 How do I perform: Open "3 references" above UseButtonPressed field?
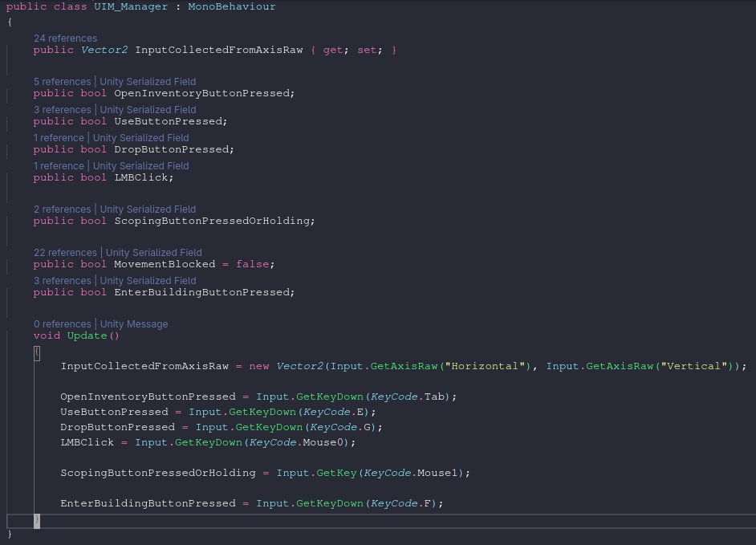pyautogui.click(x=62, y=109)
